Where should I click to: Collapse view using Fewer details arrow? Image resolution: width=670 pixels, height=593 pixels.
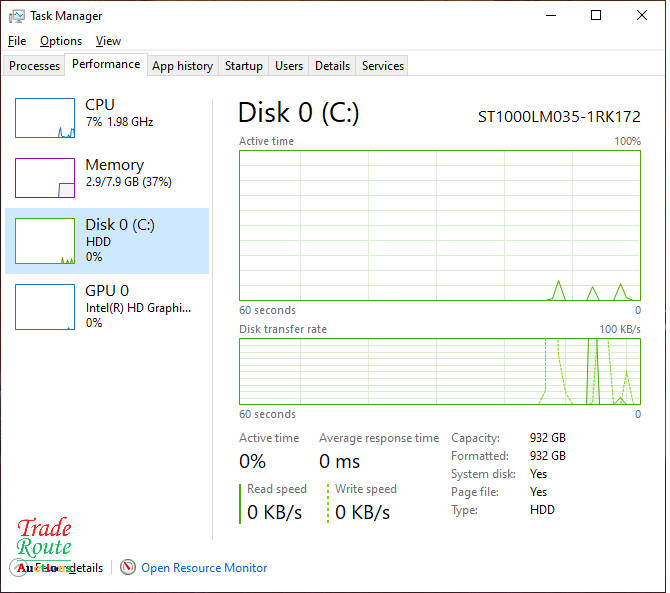coord(20,568)
